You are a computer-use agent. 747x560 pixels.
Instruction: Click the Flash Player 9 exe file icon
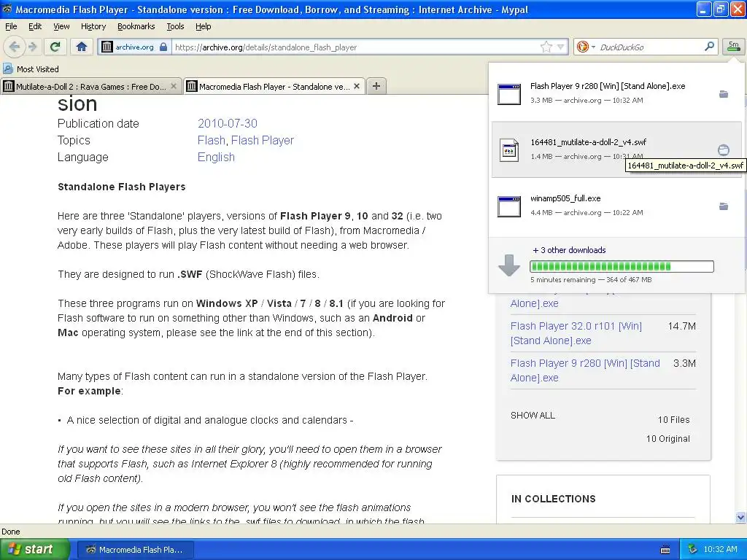click(508, 94)
